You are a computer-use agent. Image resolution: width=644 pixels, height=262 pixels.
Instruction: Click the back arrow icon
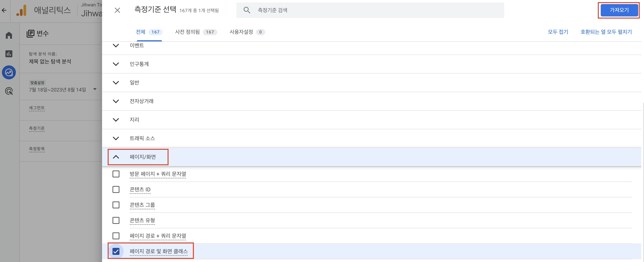(4, 10)
